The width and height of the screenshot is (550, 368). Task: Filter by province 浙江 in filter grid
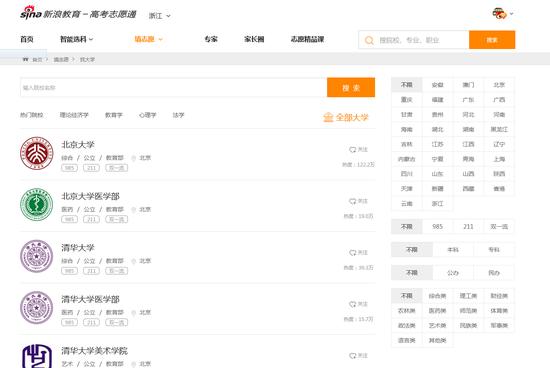coord(437,203)
